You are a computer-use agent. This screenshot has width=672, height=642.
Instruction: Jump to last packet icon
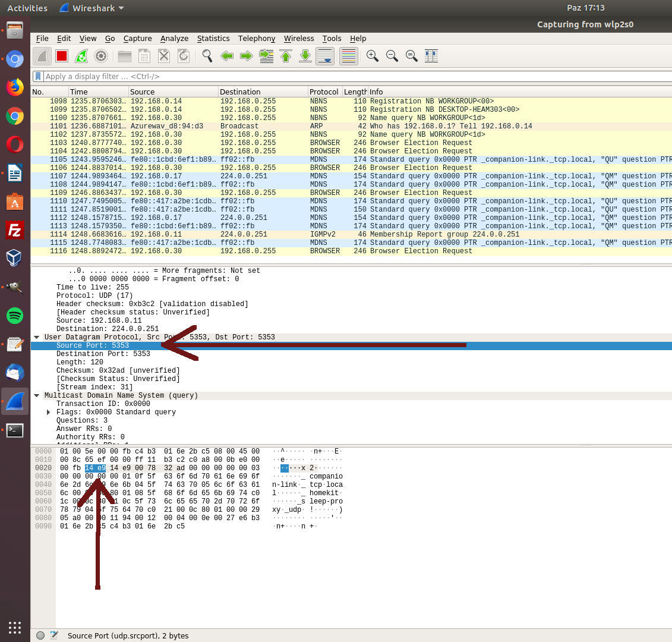[x=305, y=56]
